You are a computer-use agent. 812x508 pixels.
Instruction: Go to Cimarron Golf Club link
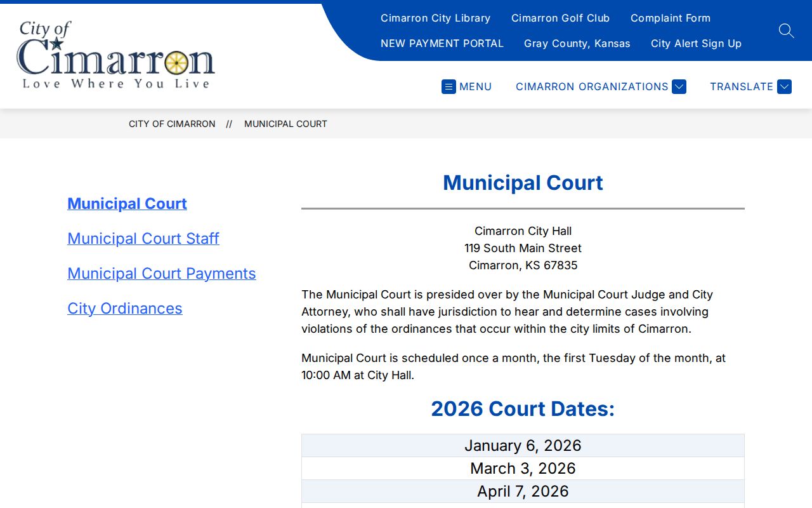(560, 18)
